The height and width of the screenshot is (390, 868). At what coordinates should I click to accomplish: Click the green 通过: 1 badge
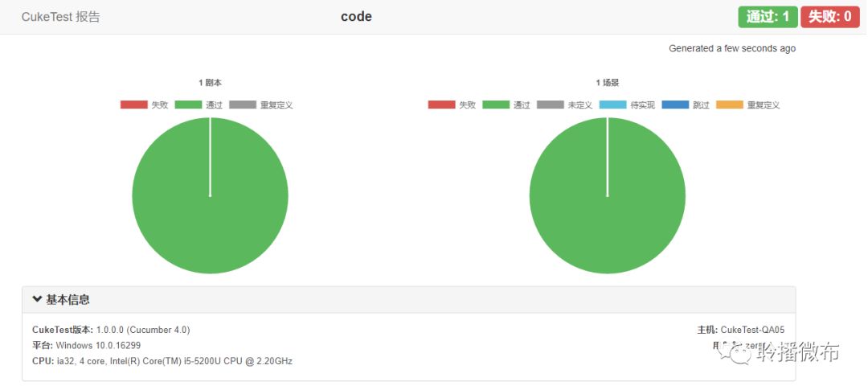click(x=768, y=17)
